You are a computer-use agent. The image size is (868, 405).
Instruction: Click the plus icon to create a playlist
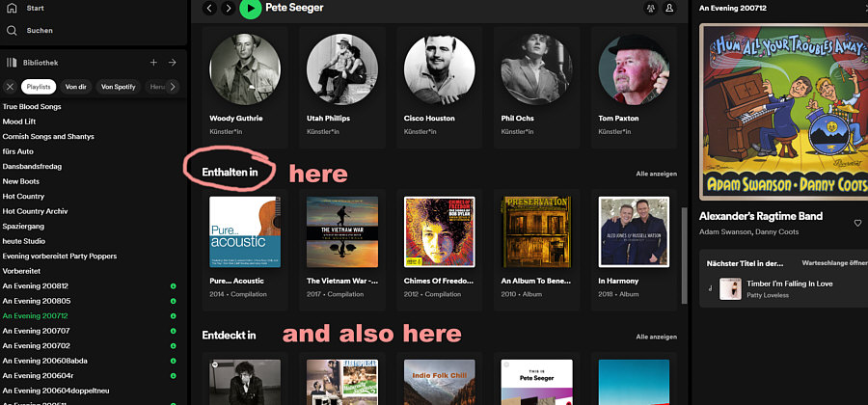(152, 63)
